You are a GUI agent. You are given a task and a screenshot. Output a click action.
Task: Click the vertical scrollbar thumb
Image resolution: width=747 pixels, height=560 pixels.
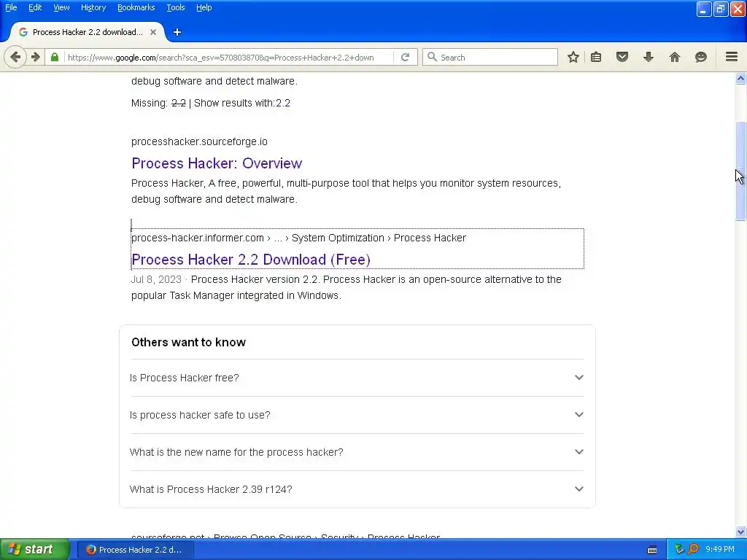click(x=740, y=171)
